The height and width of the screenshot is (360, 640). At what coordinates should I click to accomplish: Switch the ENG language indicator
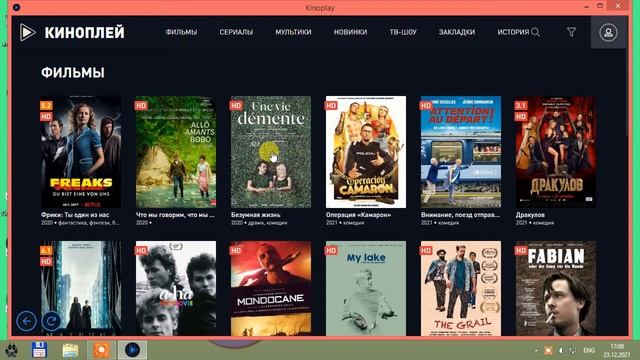[589, 351]
